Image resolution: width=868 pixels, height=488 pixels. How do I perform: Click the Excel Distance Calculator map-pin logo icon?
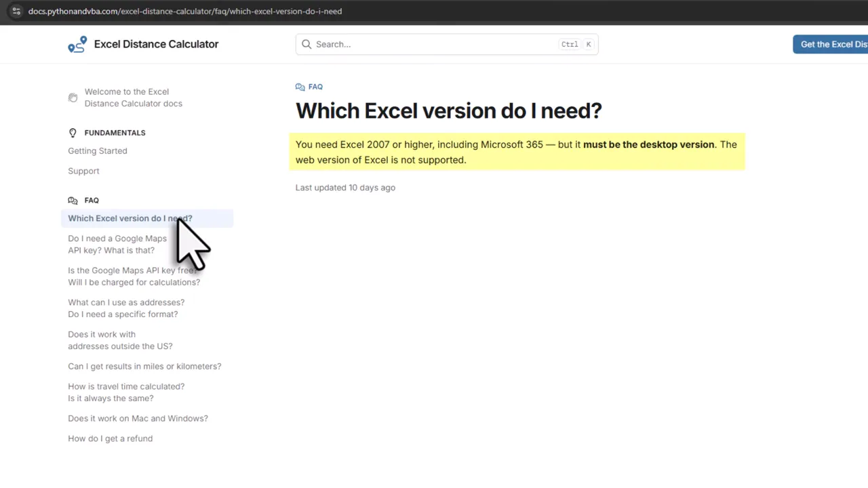77,43
